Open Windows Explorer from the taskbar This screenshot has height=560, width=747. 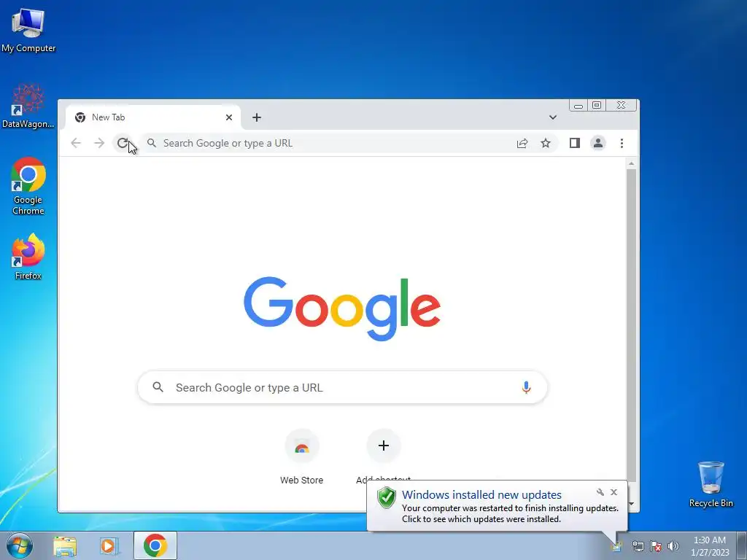(65, 545)
